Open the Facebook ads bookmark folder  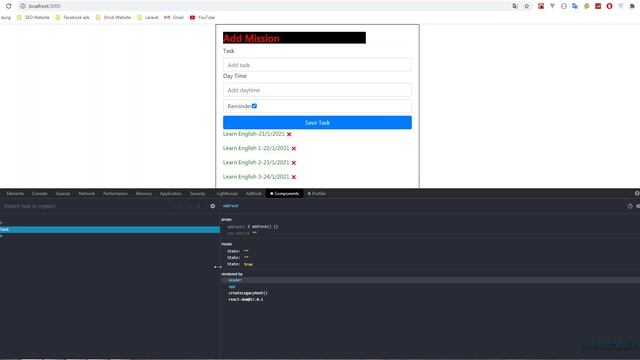point(72,18)
